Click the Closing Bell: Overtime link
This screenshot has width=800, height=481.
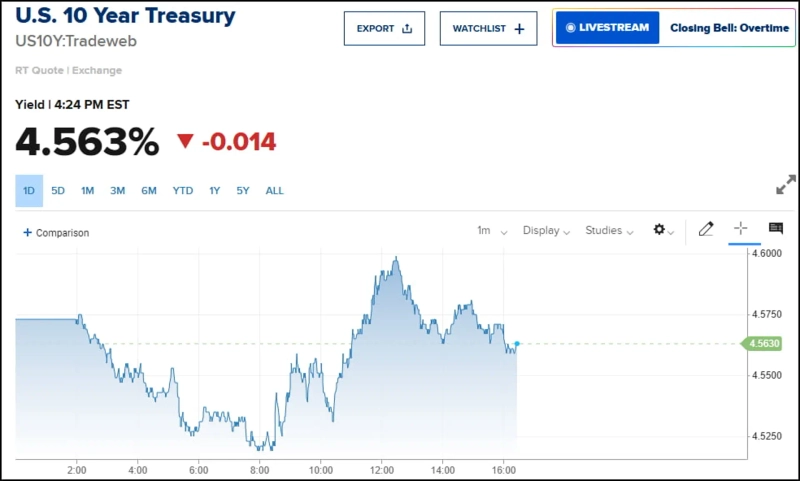coord(729,28)
